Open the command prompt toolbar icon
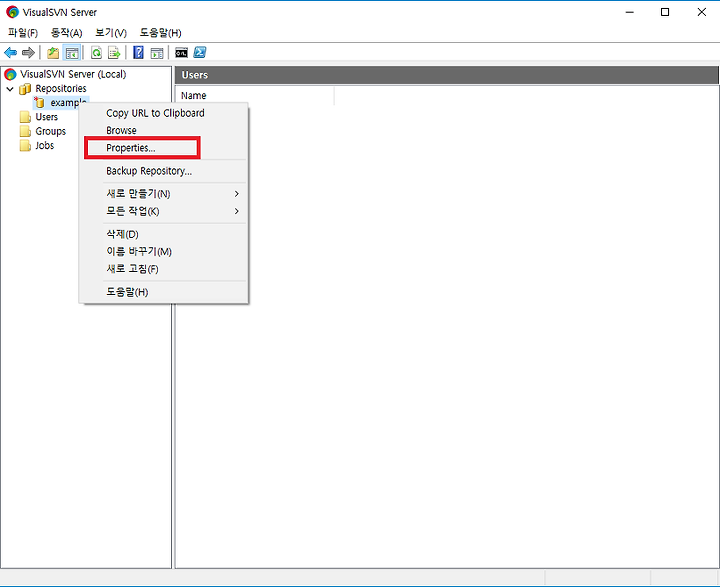The image size is (720, 587). (x=181, y=53)
